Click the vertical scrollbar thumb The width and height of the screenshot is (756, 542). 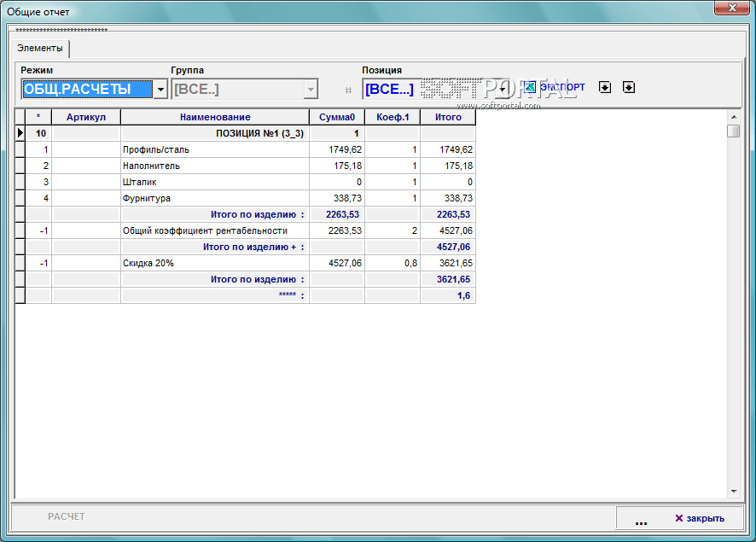(733, 131)
